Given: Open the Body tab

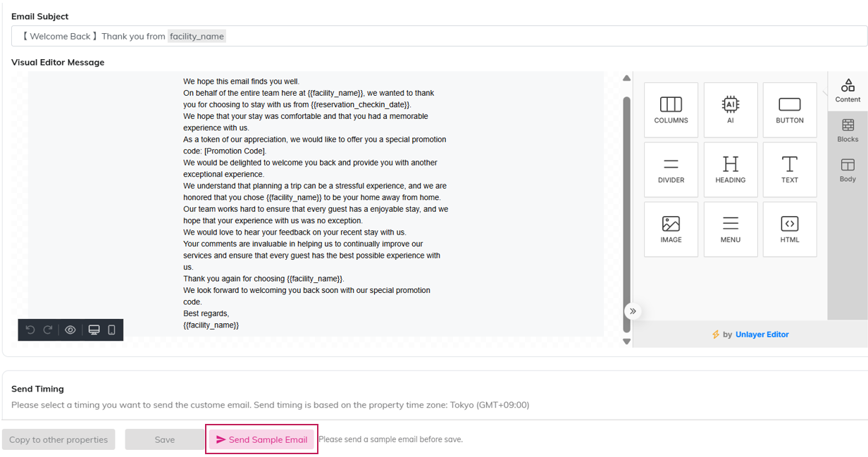Looking at the screenshot, I should click(848, 170).
